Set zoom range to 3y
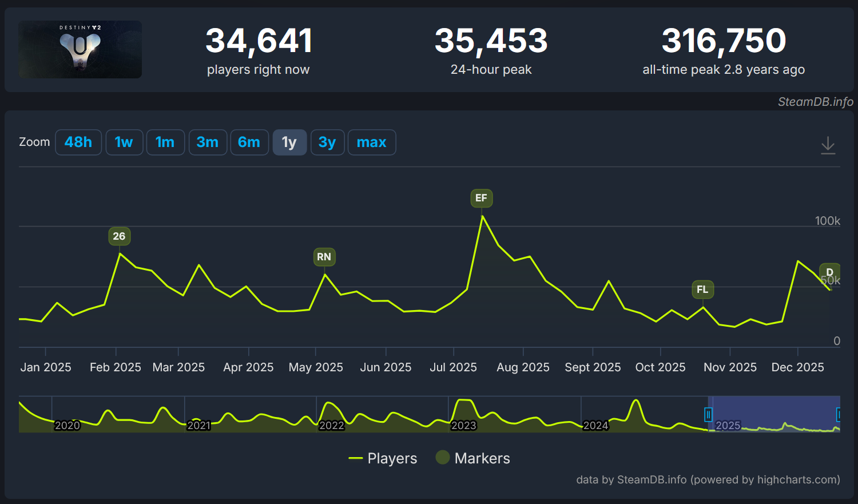Screen dimensions: 858x504 click(x=327, y=142)
